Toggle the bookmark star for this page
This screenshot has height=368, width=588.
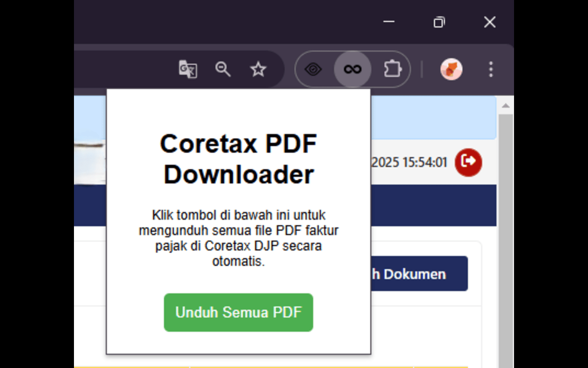coord(258,70)
